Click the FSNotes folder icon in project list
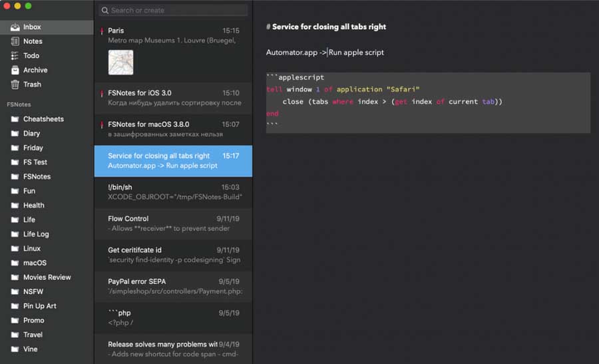Screen dimensions: 599x364 15,176
